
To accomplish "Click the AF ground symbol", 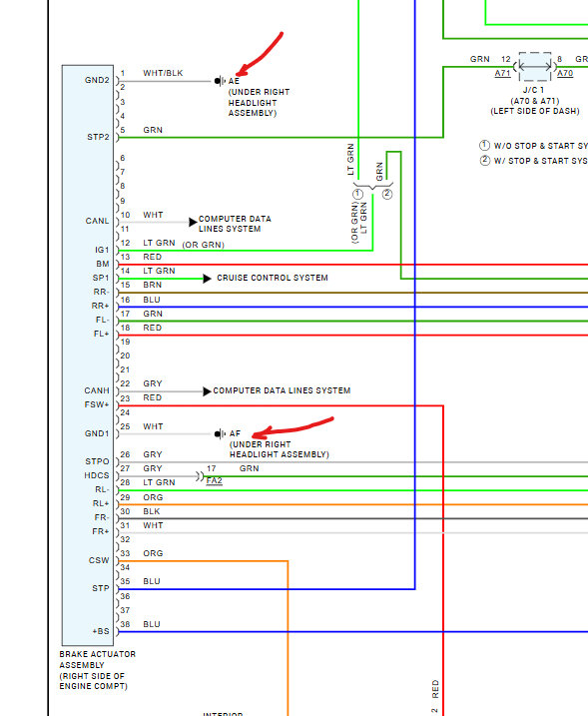I will tap(220, 433).
